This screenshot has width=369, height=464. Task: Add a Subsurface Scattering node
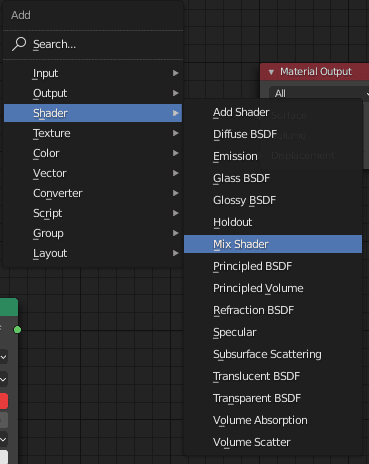273,354
